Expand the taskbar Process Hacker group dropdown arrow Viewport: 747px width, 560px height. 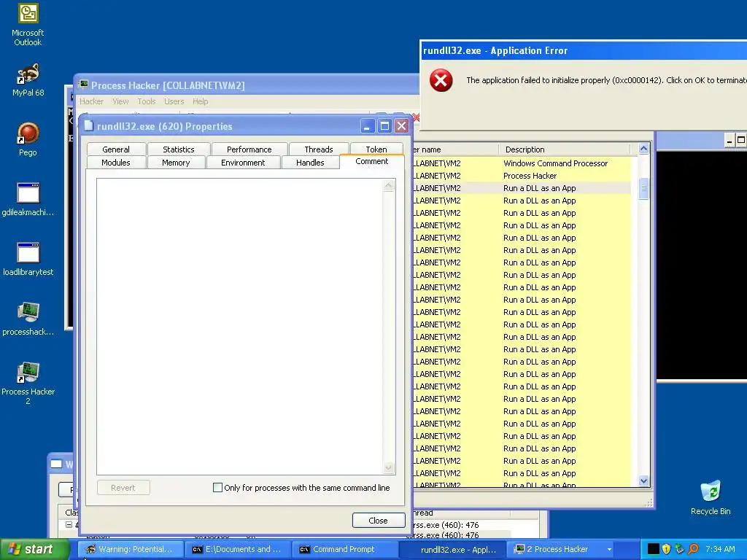609,549
